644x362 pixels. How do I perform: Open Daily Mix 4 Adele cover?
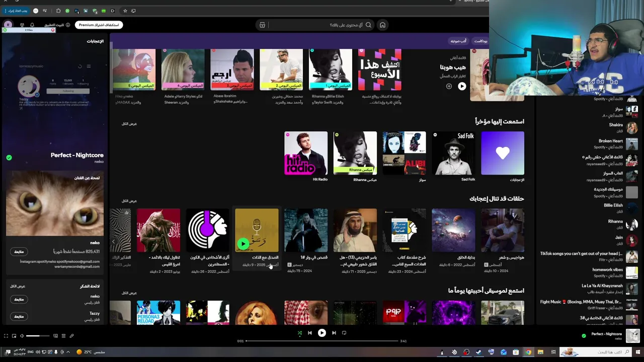(x=183, y=69)
